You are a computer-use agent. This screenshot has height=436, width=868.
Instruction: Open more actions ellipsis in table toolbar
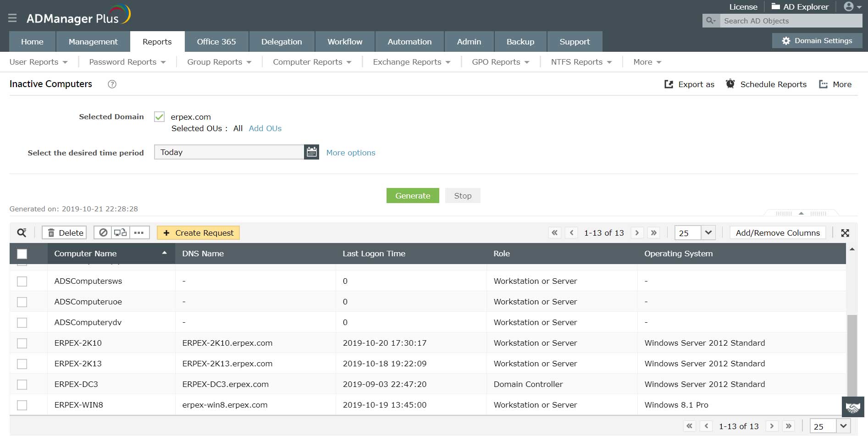[x=139, y=233]
